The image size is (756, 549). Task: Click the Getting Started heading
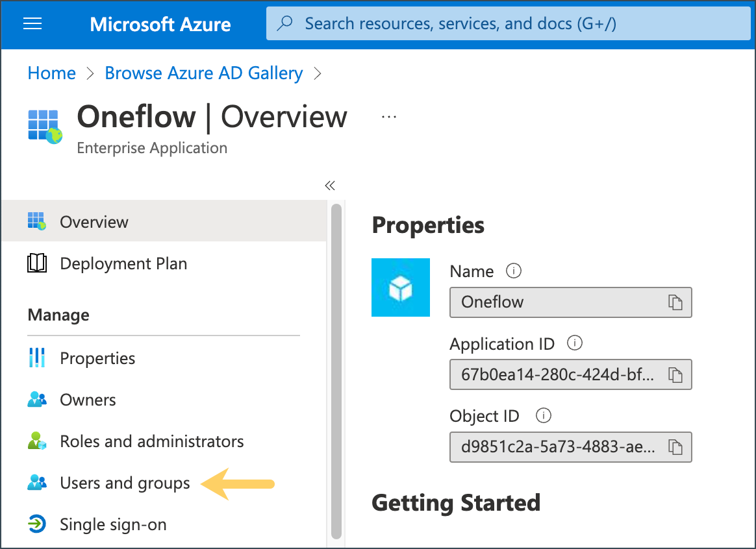[x=456, y=504]
